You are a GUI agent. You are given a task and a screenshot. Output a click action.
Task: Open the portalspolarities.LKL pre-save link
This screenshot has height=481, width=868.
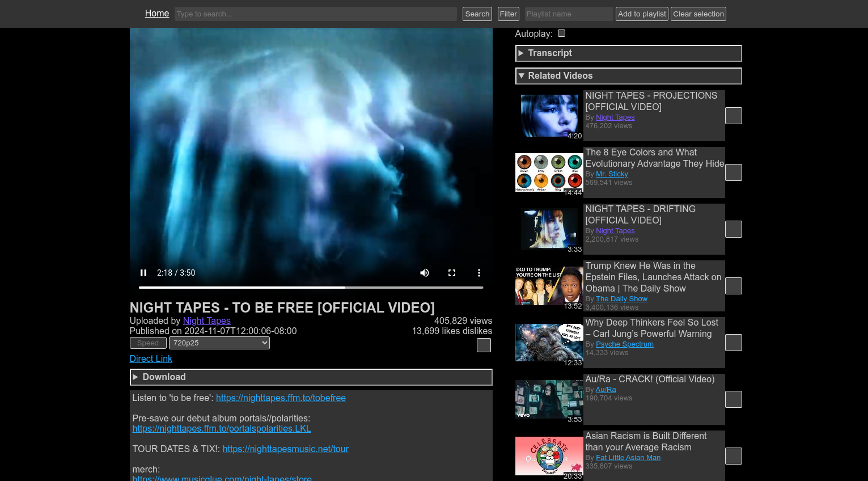coord(222,429)
